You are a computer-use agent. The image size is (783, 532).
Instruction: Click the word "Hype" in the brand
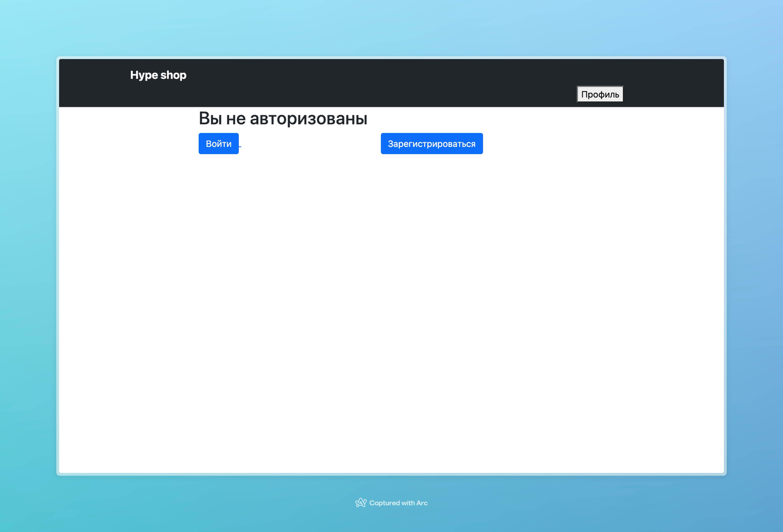tap(144, 75)
